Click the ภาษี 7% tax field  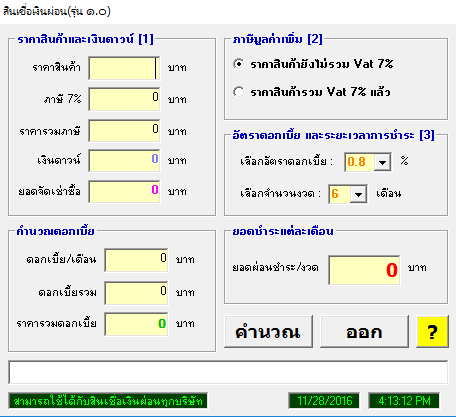pos(124,99)
